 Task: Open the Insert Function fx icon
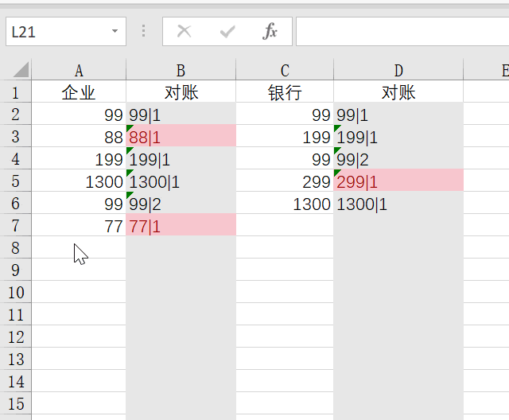(270, 32)
